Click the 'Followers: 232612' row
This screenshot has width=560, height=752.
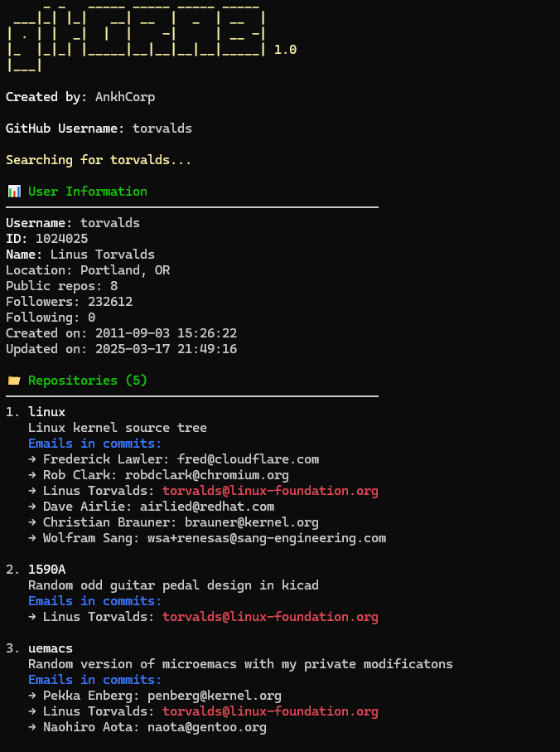point(70,302)
